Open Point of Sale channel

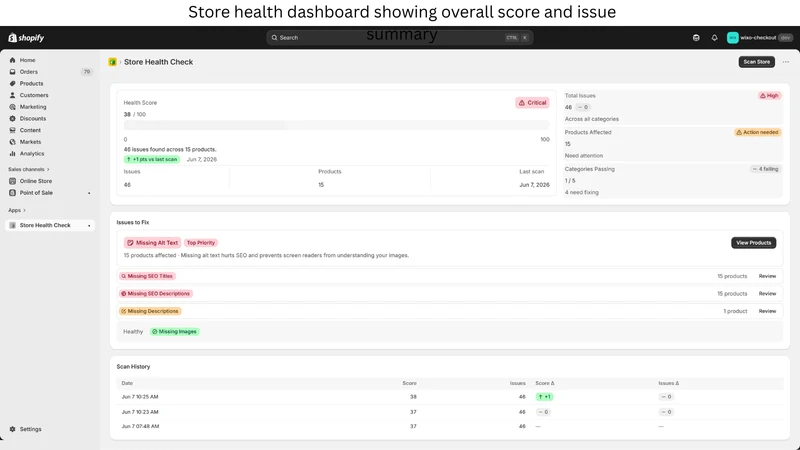click(36, 193)
